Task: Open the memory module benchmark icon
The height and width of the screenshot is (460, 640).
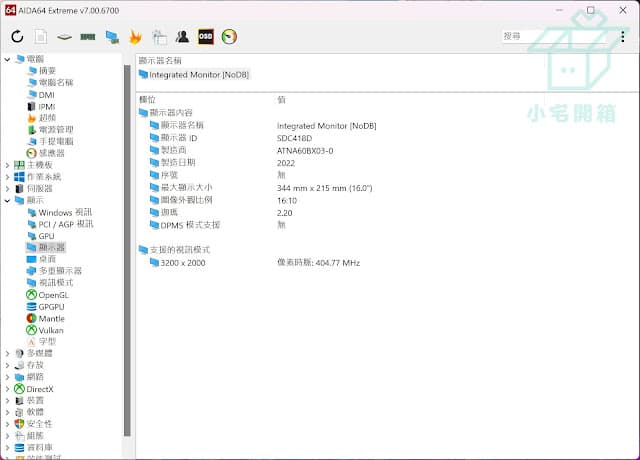Action: [x=88, y=37]
